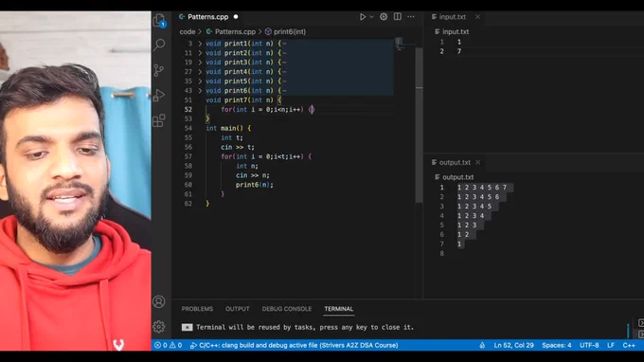
Task: Click value 1 in input.txt line 1
Action: (x=459, y=42)
